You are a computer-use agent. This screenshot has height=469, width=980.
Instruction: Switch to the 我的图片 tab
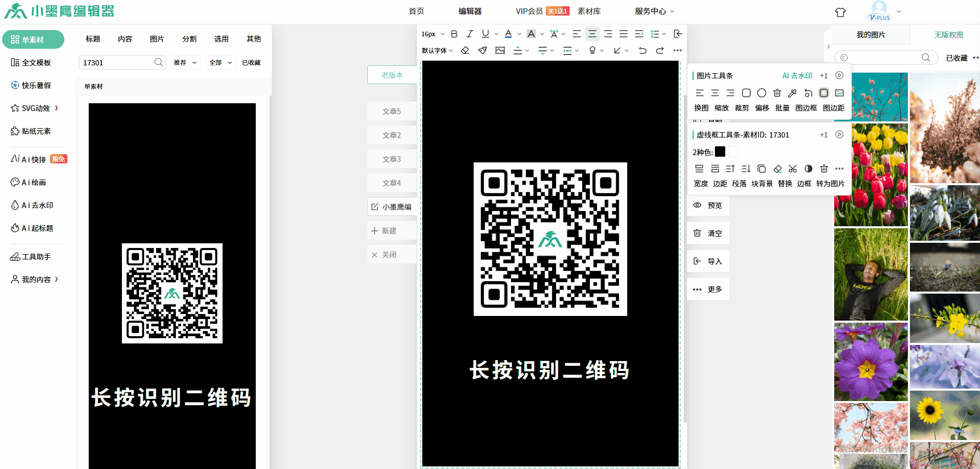pyautogui.click(x=871, y=35)
